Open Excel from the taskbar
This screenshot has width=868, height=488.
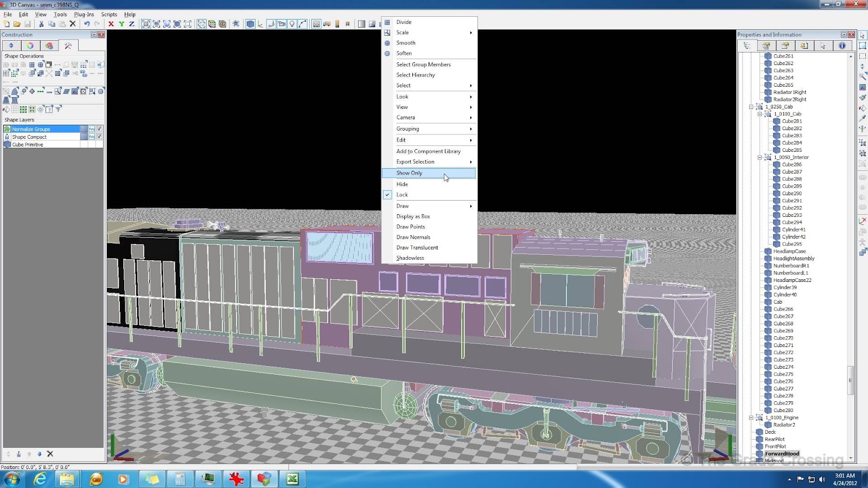(293, 479)
